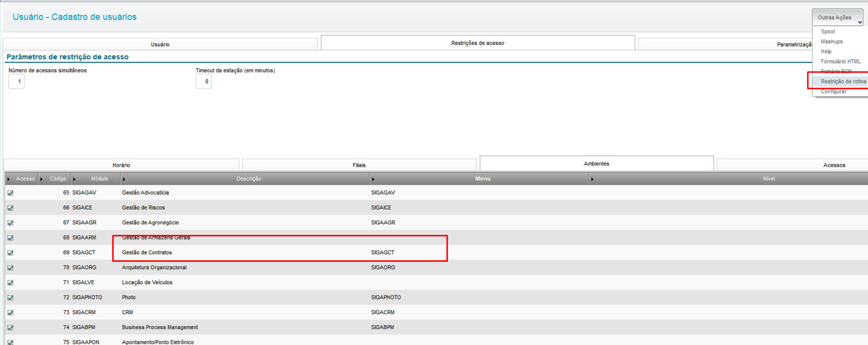Click SIGAGAV in the Menu column
Image resolution: width=868 pixels, height=345 pixels.
click(x=383, y=193)
